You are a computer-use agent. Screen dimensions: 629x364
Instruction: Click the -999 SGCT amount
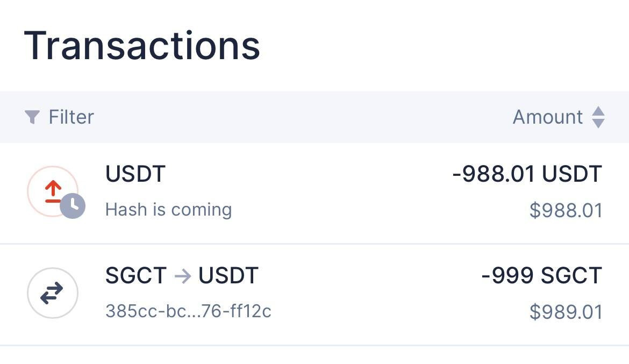(x=541, y=276)
